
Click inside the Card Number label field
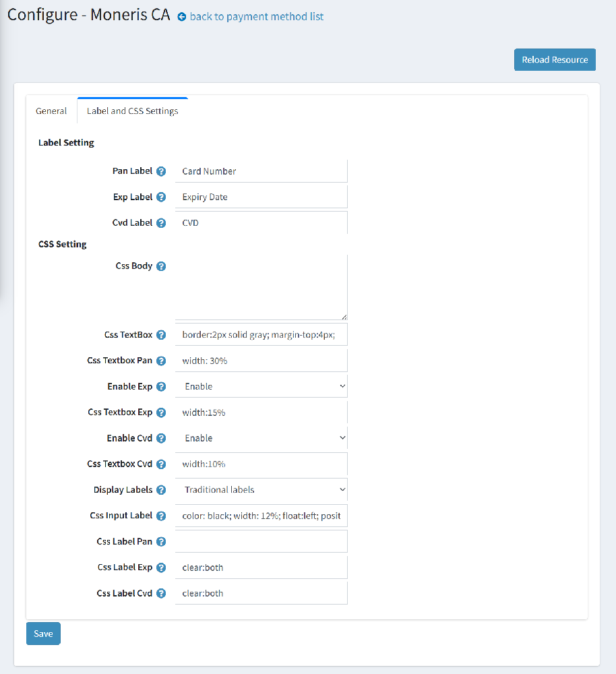pyautogui.click(x=261, y=171)
